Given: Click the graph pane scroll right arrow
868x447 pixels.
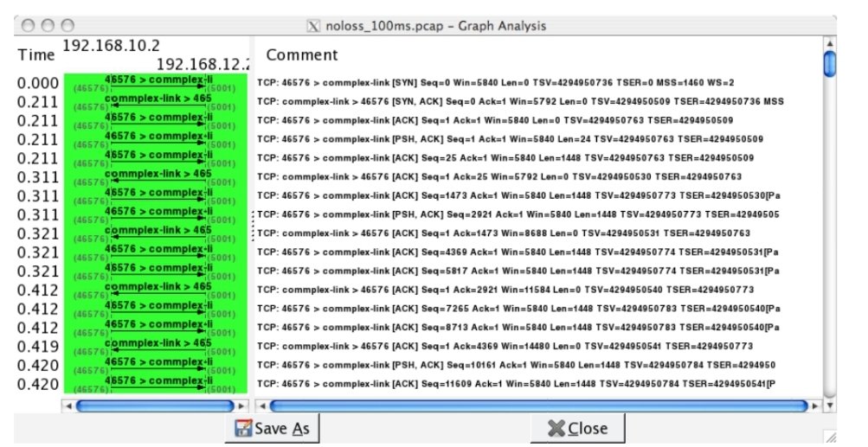Looking at the screenshot, I should [241, 406].
